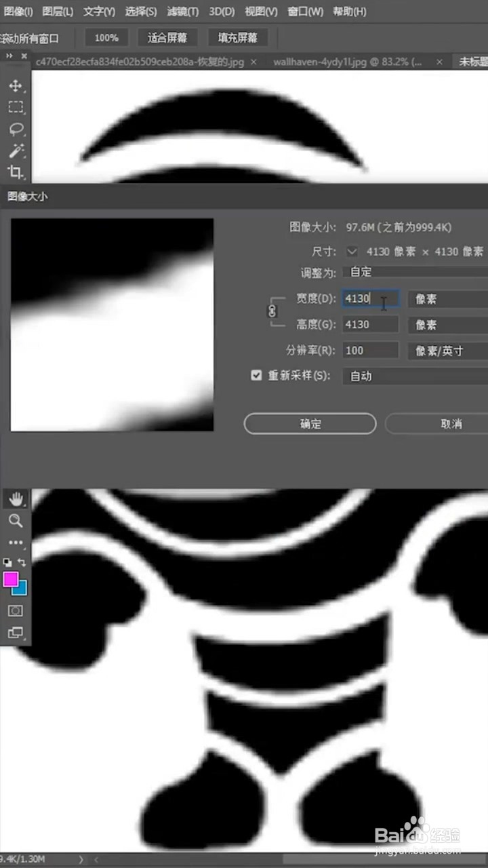Open the Select menu
The width and height of the screenshot is (488, 868).
141,12
